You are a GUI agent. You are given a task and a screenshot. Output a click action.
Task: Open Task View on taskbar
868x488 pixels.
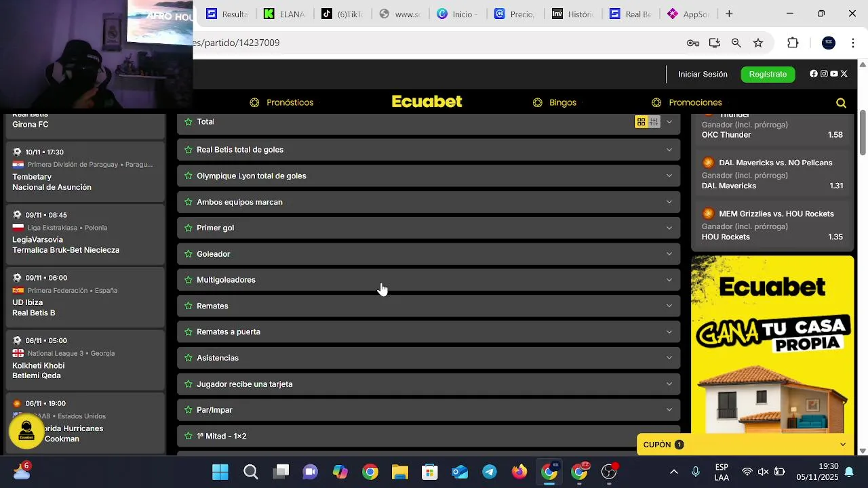pos(281,472)
